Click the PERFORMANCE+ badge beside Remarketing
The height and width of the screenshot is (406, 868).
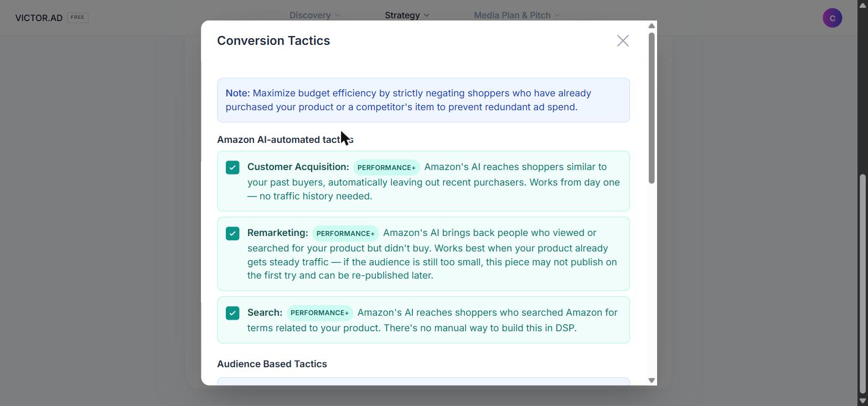point(345,233)
